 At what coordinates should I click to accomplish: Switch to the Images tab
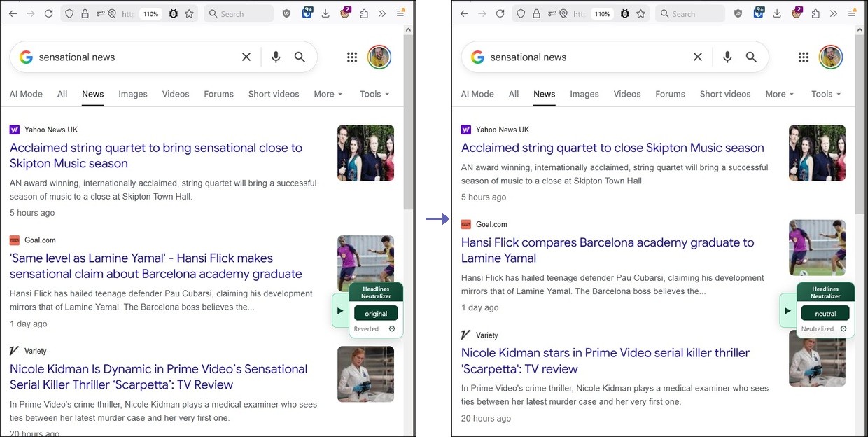point(133,93)
